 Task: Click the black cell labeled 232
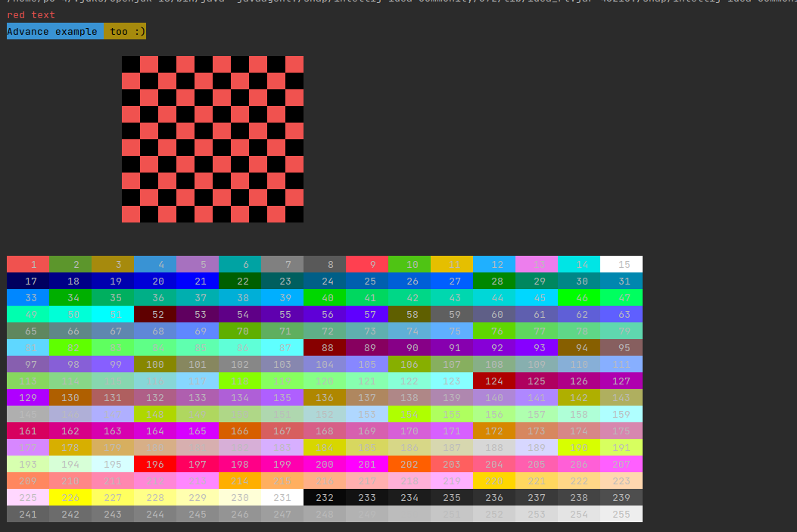click(x=325, y=497)
